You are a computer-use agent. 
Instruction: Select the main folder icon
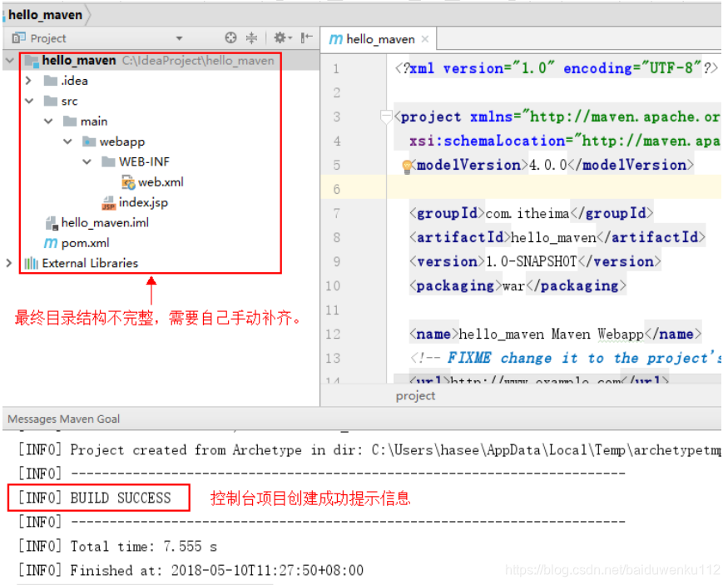pyautogui.click(x=70, y=121)
